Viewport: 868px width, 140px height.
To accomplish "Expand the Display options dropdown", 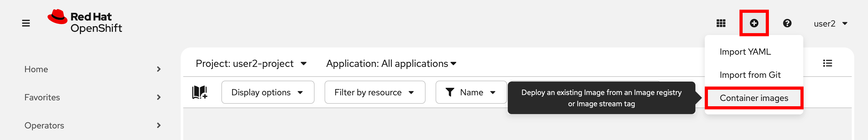I will click(x=268, y=92).
